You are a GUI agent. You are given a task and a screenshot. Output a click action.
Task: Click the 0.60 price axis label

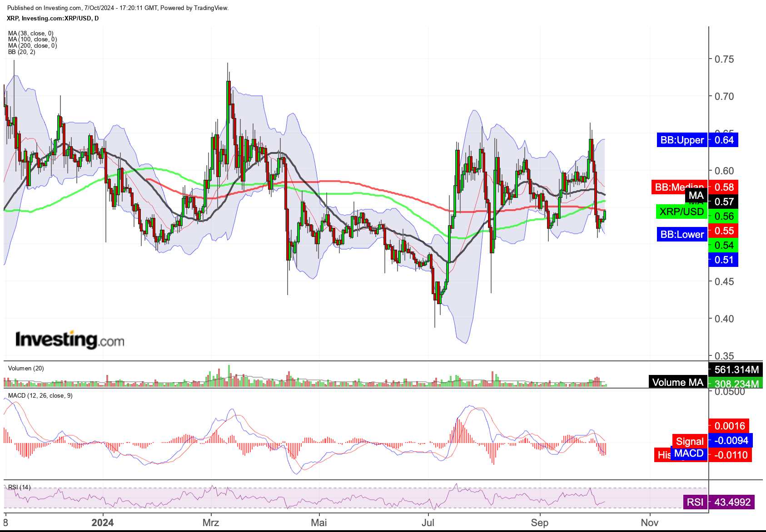click(x=724, y=171)
